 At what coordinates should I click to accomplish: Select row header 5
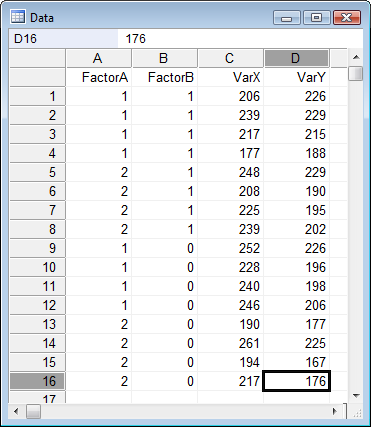pos(37,172)
